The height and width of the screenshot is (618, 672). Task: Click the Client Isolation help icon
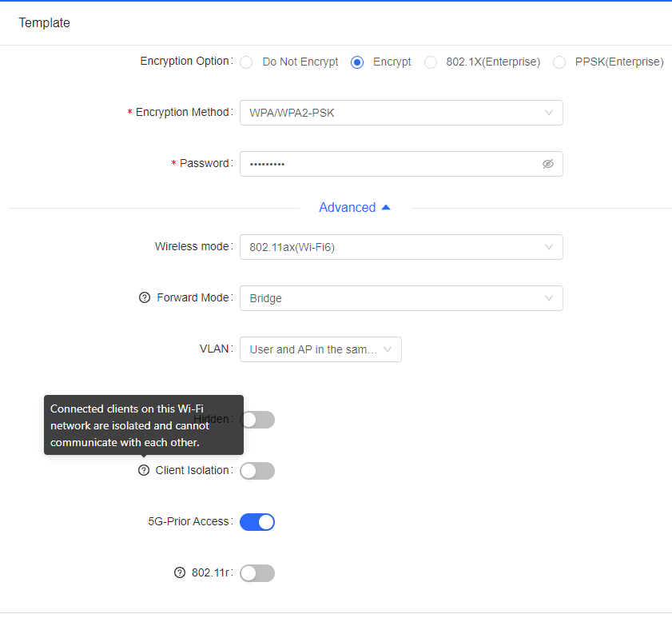coord(144,470)
